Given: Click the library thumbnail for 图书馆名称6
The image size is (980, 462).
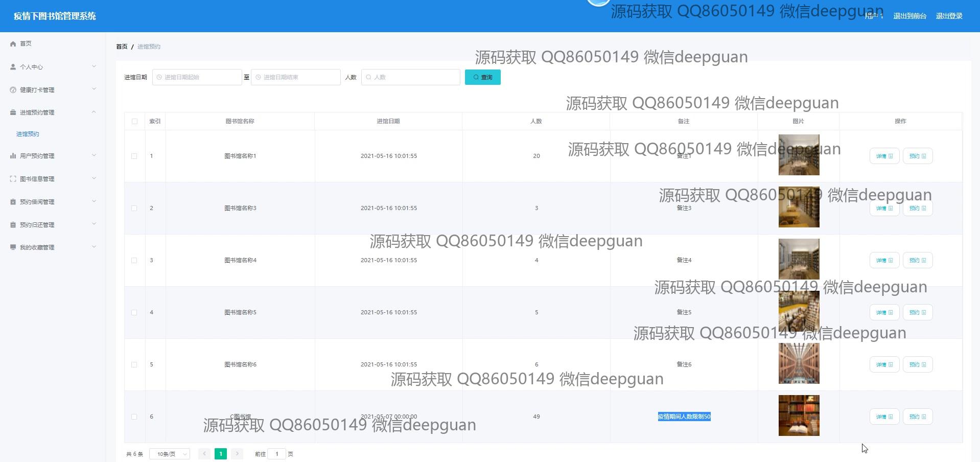Looking at the screenshot, I should [x=799, y=363].
